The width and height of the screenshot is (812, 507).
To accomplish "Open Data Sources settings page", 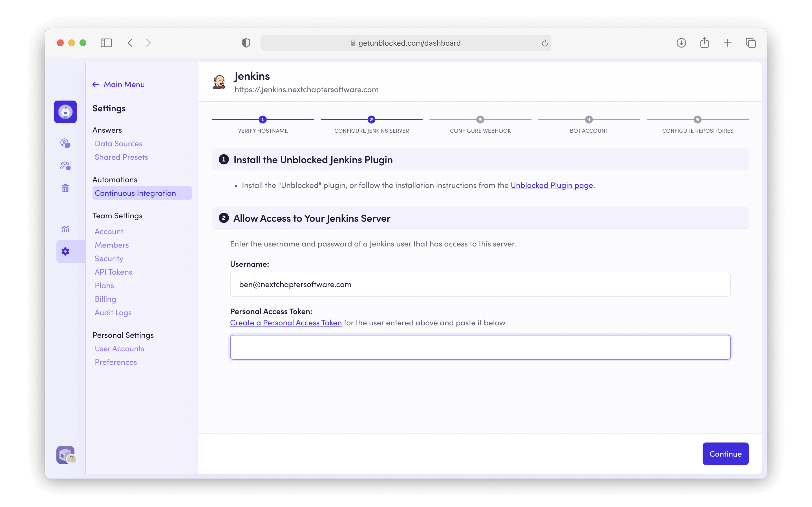I will coord(118,144).
